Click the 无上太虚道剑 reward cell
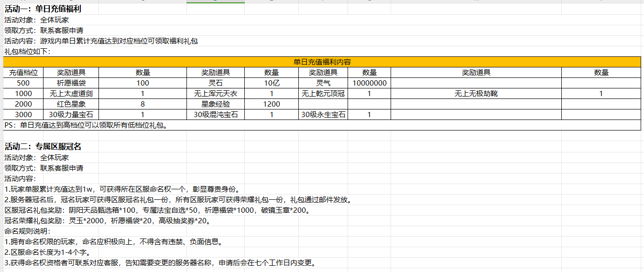Viewport: 644px width, 272px height. point(71,94)
